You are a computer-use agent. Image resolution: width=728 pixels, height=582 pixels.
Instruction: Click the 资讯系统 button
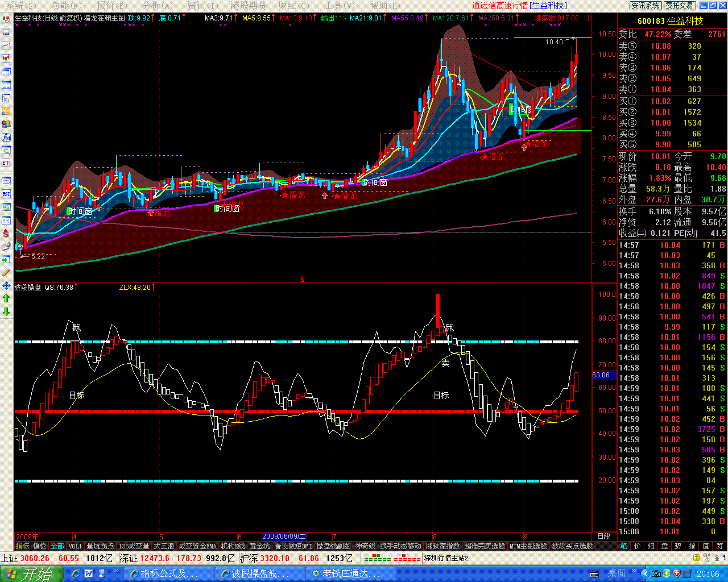[645, 6]
